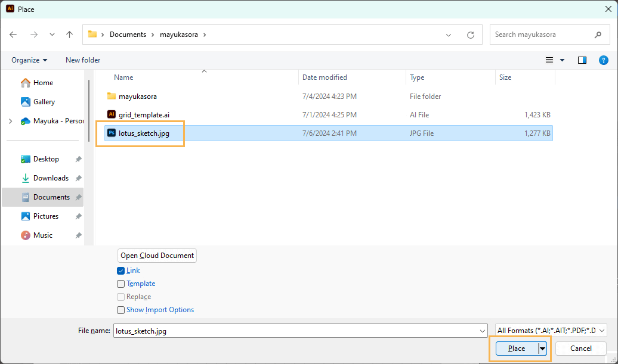Click the Back navigation arrow
Image resolution: width=618 pixels, height=364 pixels.
coord(14,35)
